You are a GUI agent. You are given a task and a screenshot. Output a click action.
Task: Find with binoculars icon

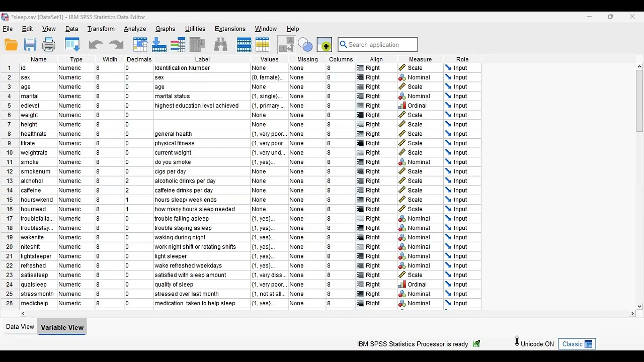(x=221, y=45)
